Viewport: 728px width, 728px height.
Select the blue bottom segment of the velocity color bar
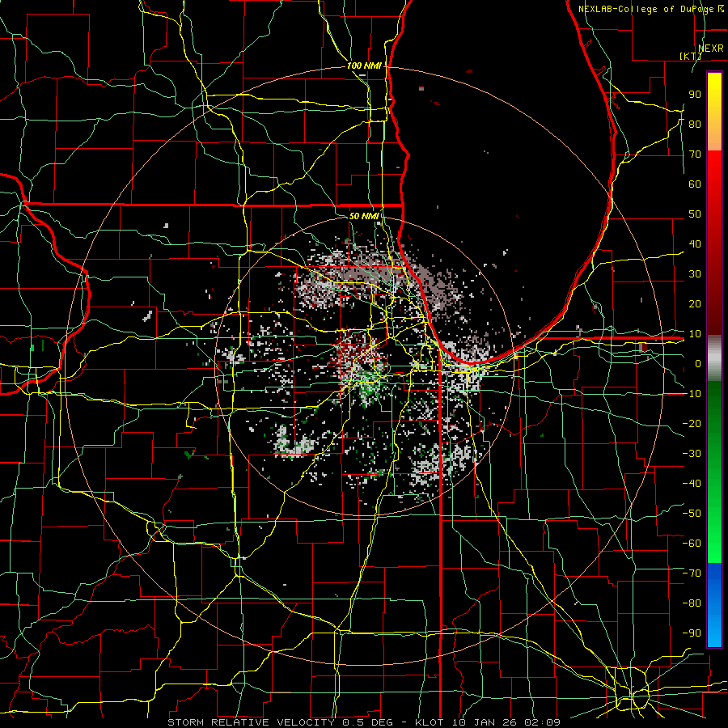[714, 604]
